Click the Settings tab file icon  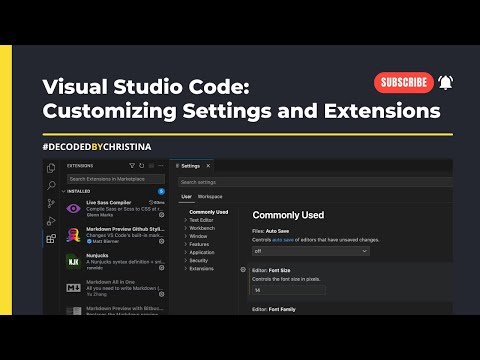click(177, 166)
